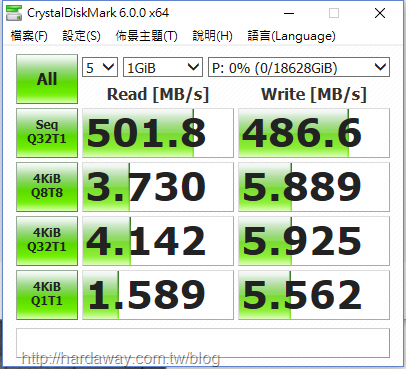This screenshot has width=406, height=369.
Task: Select the 4KiB Q32T1 read value 4.142
Action: coord(158,241)
